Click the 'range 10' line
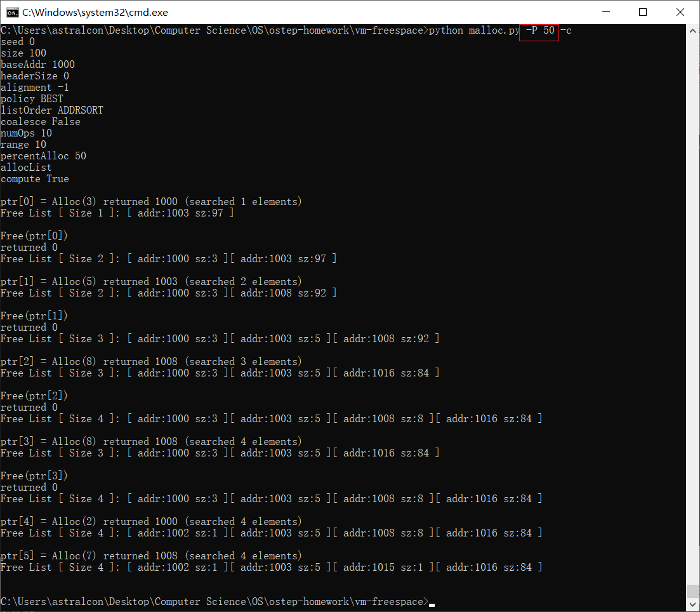 (x=23, y=145)
